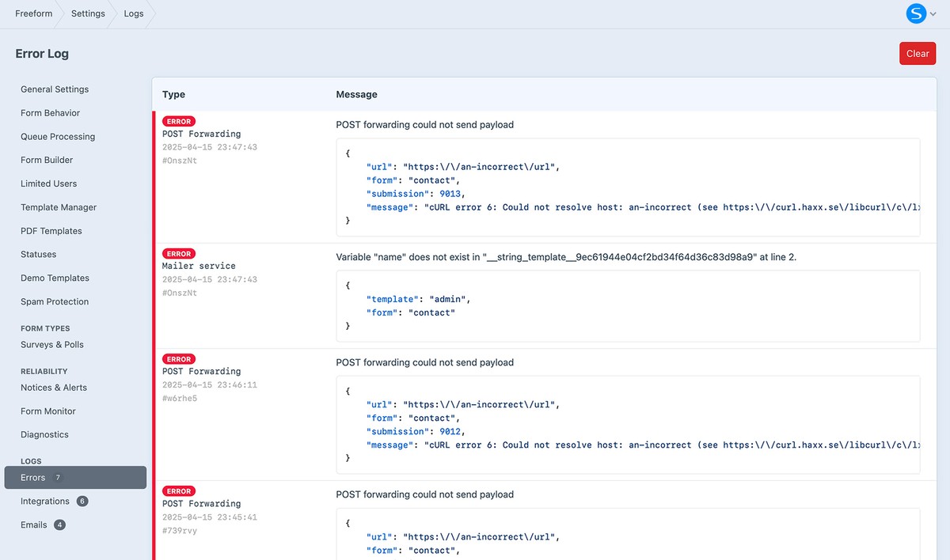Click the Message column header
Image resolution: width=950 pixels, height=560 pixels.
point(357,94)
